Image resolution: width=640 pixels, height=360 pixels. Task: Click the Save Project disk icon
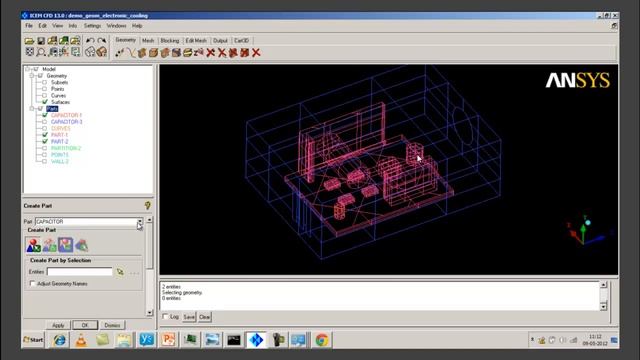coord(41,40)
